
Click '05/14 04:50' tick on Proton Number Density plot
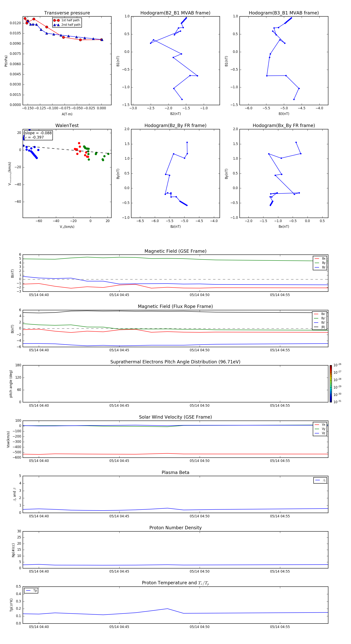pyautogui.click(x=200, y=571)
